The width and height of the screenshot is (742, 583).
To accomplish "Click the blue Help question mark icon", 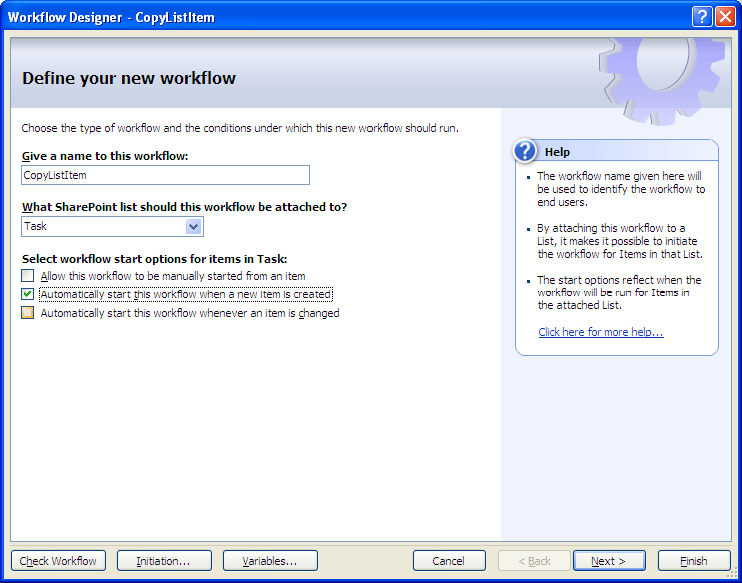I will tap(524, 151).
